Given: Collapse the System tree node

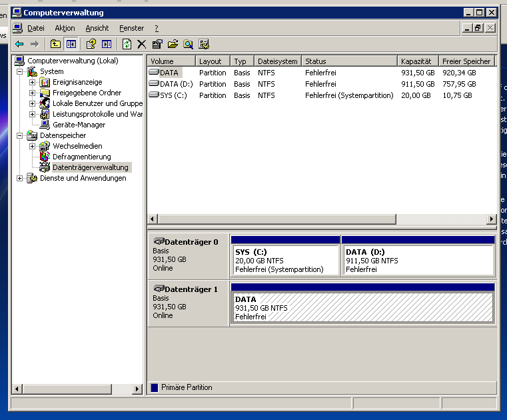Looking at the screenshot, I should point(20,71).
